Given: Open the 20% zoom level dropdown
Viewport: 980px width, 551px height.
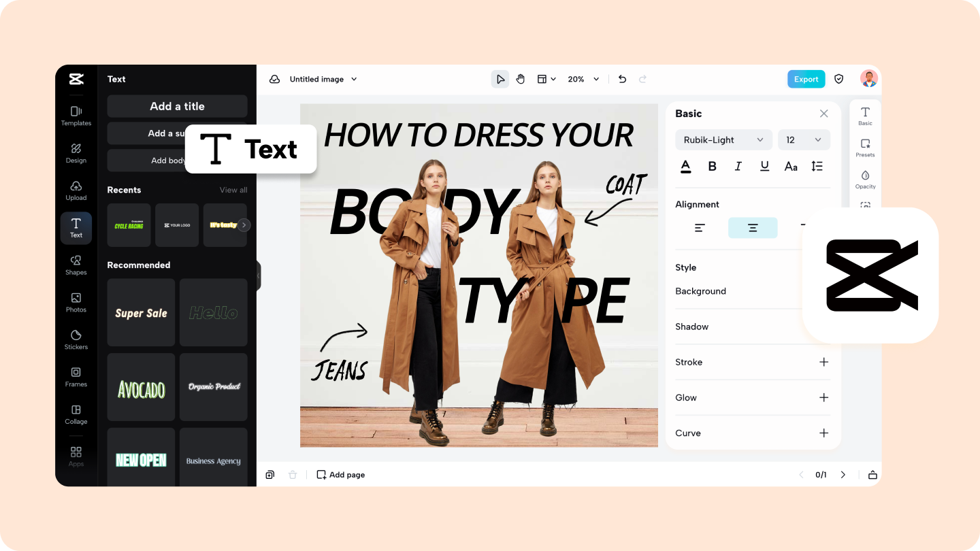Looking at the screenshot, I should tap(583, 79).
